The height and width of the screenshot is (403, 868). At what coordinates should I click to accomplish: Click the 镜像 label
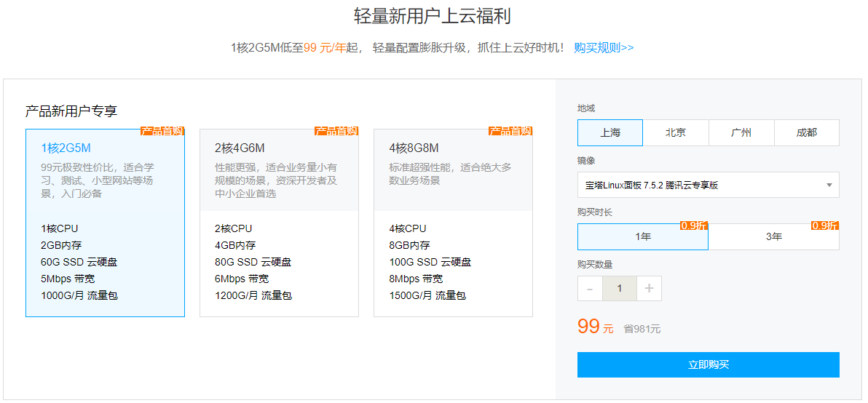[586, 160]
